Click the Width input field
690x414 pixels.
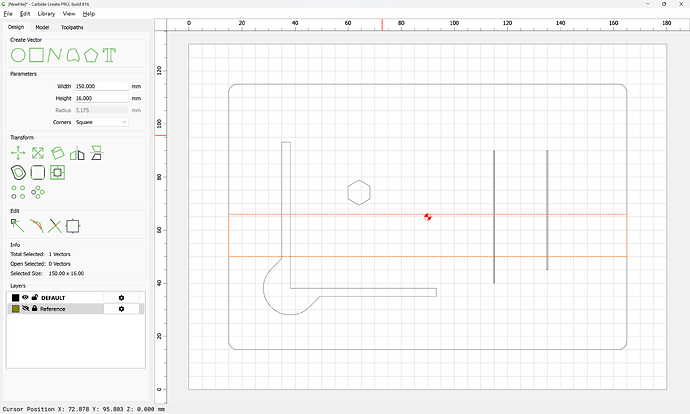[x=101, y=86]
